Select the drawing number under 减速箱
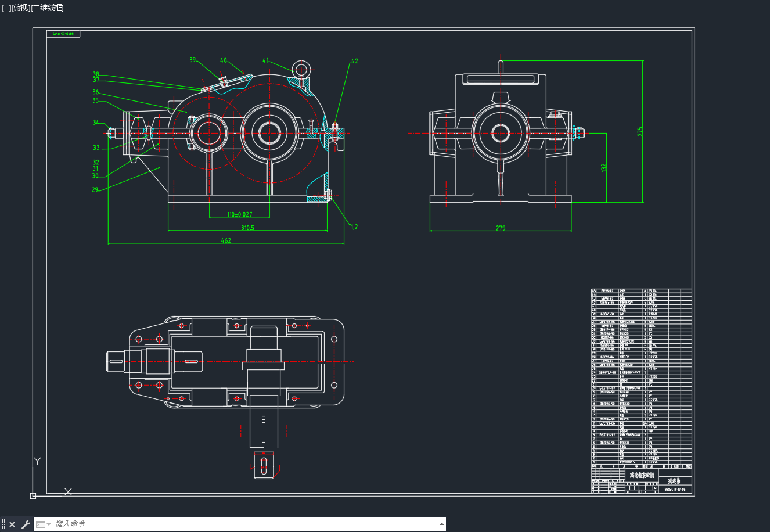 (x=675, y=490)
